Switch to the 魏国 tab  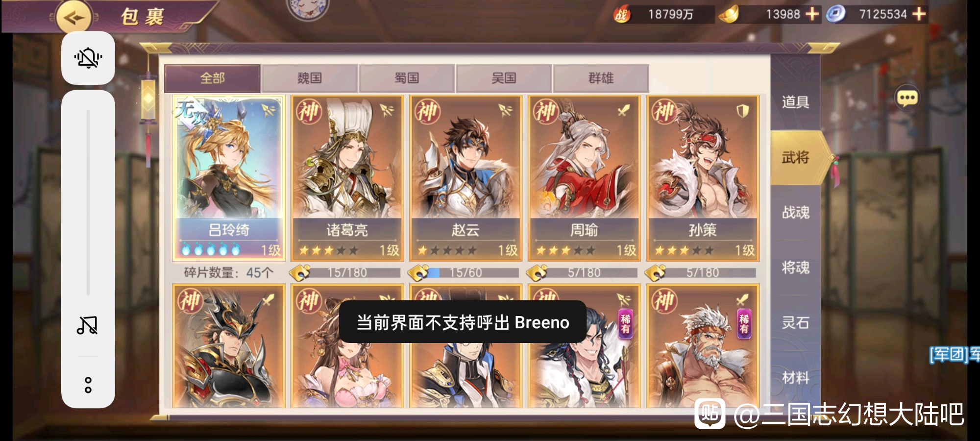(x=309, y=78)
